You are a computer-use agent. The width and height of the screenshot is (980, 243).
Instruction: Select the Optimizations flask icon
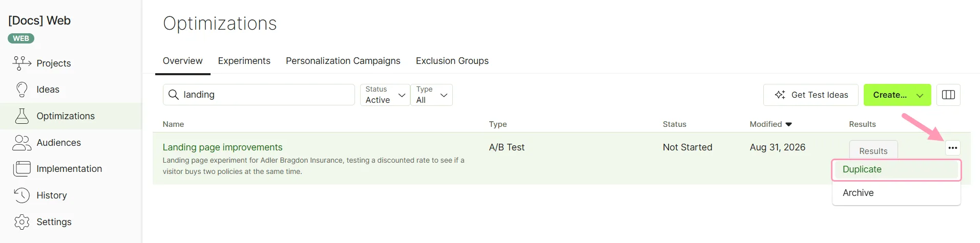click(x=22, y=116)
